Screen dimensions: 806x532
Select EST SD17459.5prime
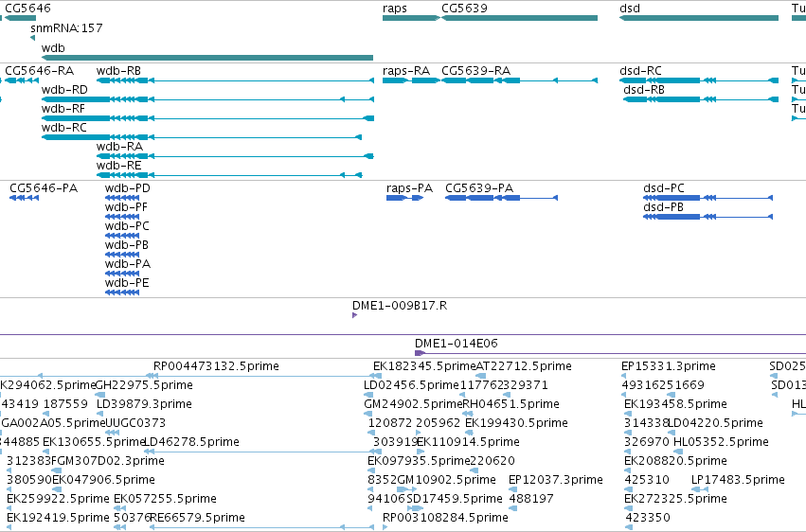point(455,499)
